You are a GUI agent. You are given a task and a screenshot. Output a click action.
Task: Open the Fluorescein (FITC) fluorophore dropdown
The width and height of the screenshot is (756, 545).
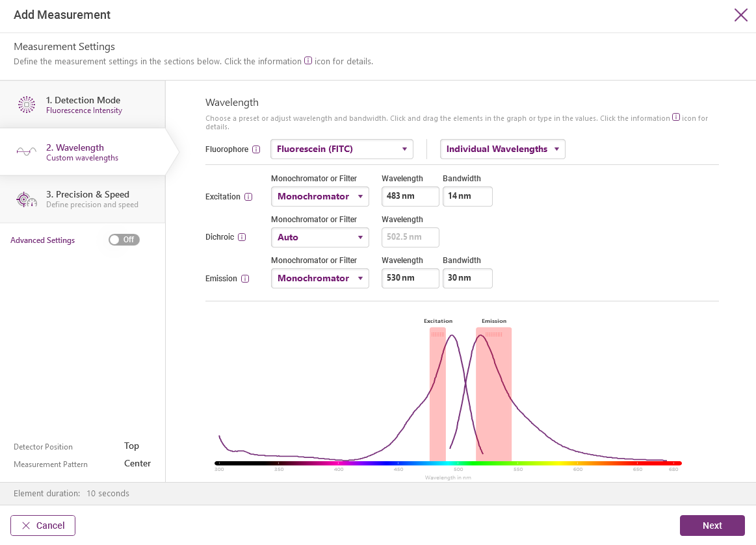pos(342,149)
